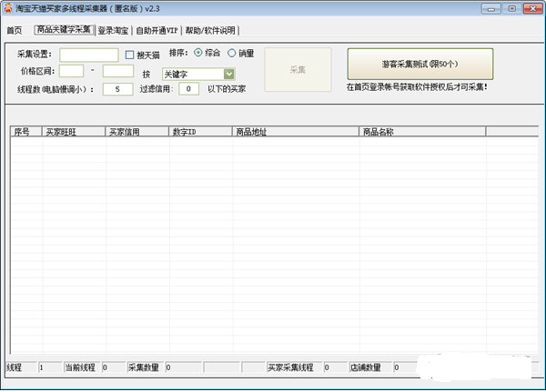Click the 过滤信用 input showing 0
Image resolution: width=546 pixels, height=392 pixels.
pos(188,89)
